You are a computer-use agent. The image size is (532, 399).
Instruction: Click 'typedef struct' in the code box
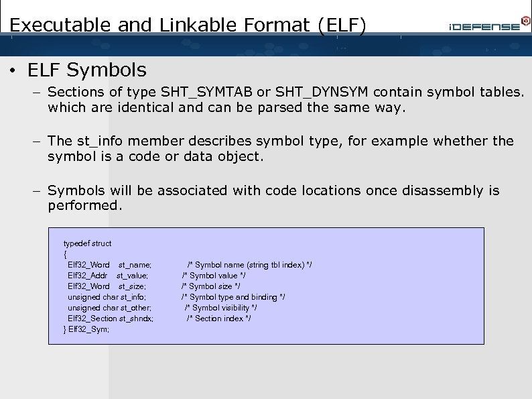[x=87, y=243]
